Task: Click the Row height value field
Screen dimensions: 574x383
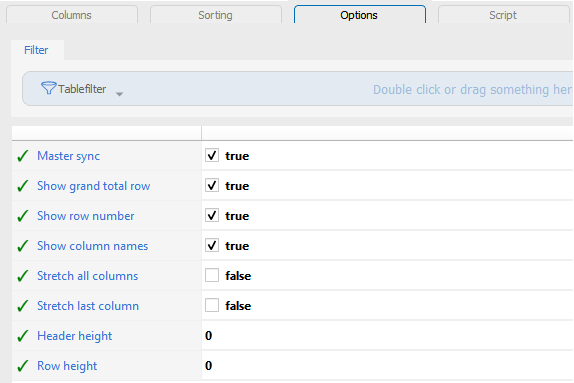Action: pos(387,366)
